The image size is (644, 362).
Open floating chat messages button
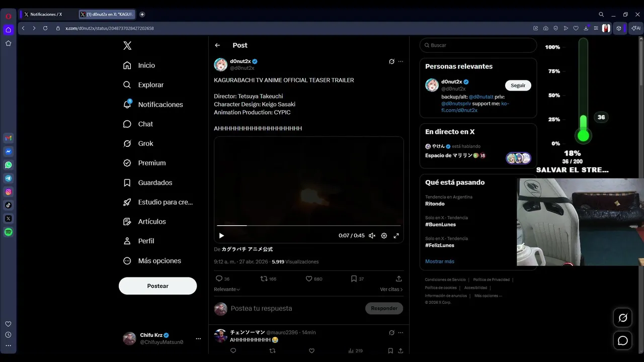coord(623,341)
